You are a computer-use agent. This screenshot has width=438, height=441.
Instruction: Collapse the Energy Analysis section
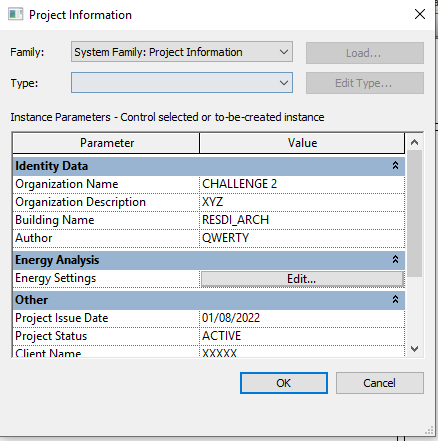click(395, 259)
